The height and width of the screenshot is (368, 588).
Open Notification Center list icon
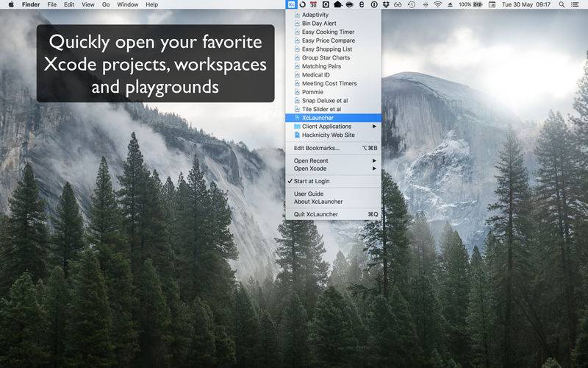click(x=574, y=4)
